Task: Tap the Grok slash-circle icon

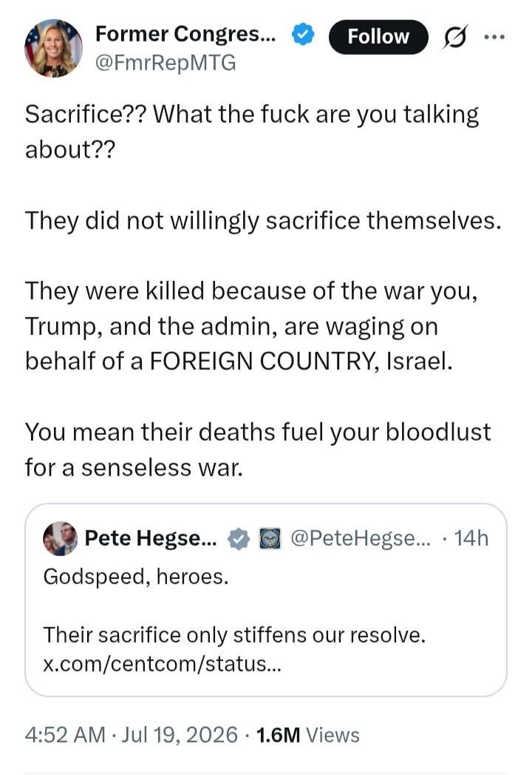Action: click(454, 37)
